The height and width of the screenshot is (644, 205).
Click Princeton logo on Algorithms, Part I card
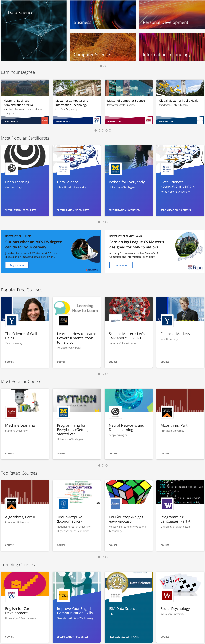tap(167, 412)
